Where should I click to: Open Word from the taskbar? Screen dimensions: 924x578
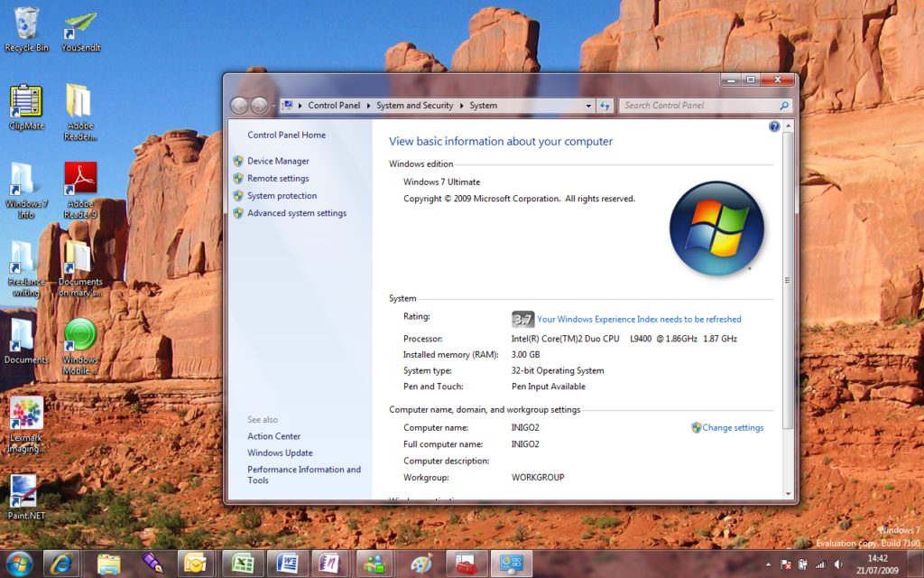[x=287, y=564]
